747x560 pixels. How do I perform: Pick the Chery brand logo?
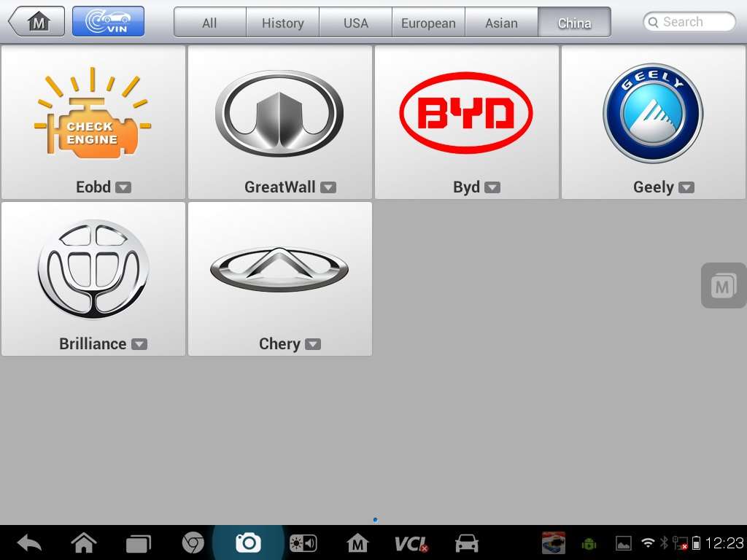(x=279, y=270)
